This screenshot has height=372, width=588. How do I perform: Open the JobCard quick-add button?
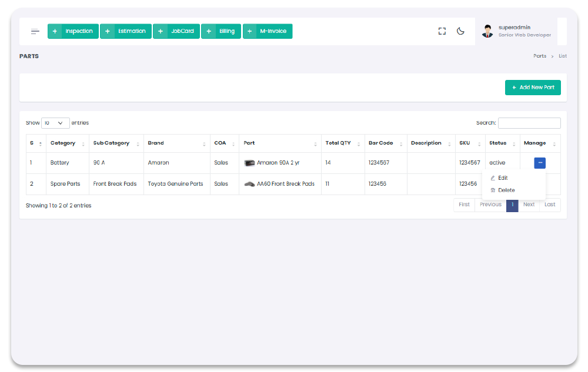(x=176, y=31)
